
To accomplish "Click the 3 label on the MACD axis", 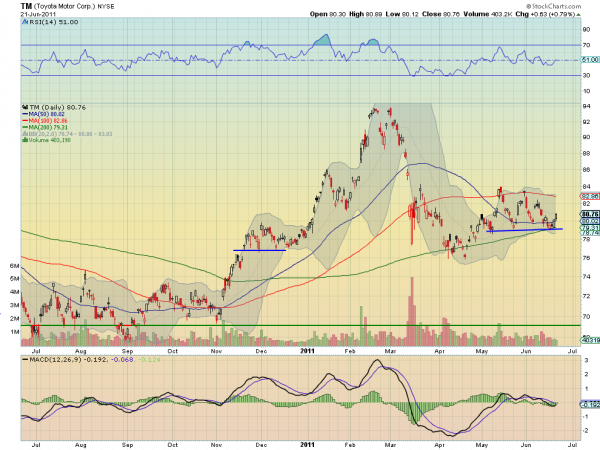I will tap(586, 360).
